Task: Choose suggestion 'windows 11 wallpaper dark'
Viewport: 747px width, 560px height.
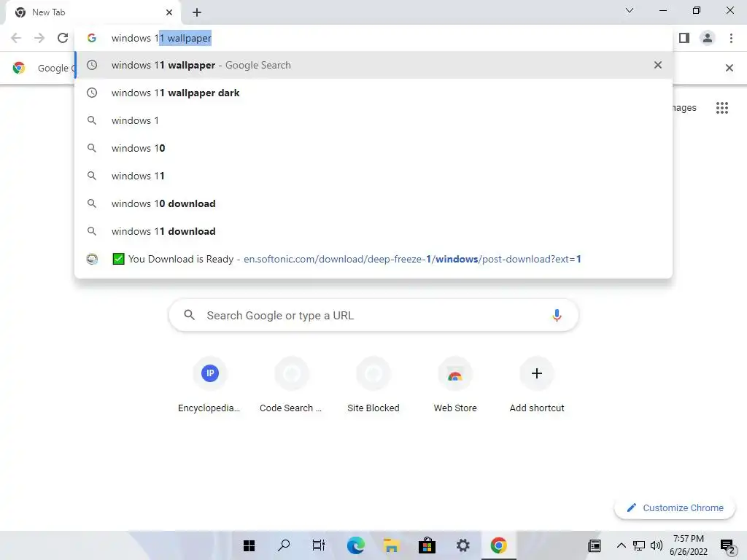Action: (x=373, y=93)
